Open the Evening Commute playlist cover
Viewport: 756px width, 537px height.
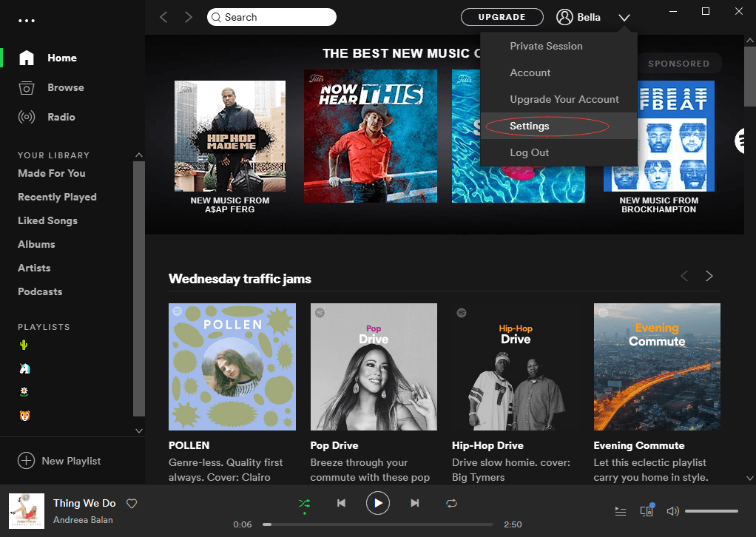[x=657, y=366]
